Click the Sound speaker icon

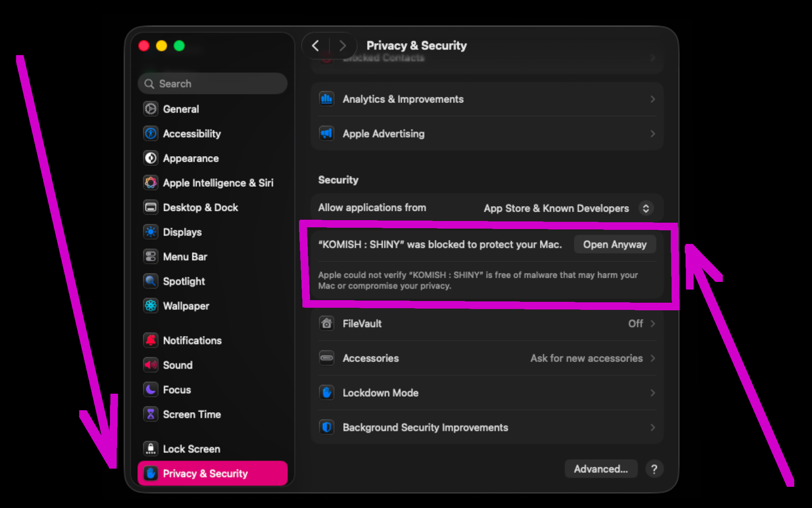(x=151, y=364)
